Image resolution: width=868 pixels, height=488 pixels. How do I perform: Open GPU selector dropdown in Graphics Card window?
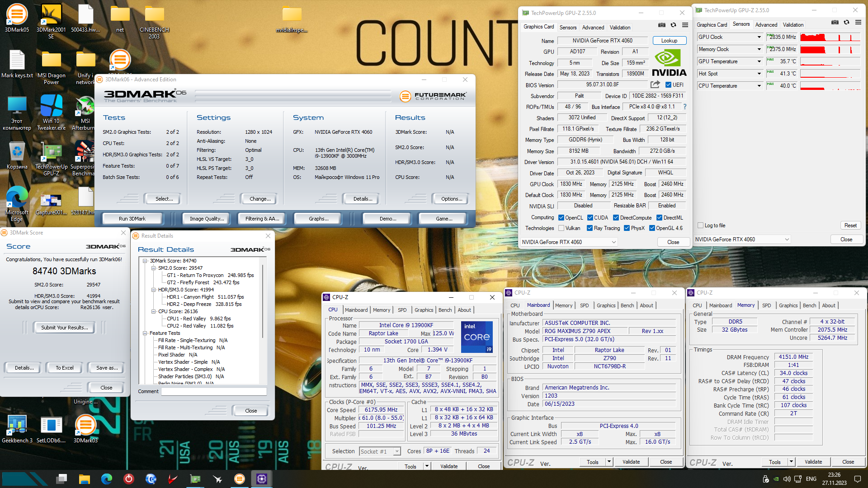[x=569, y=242]
